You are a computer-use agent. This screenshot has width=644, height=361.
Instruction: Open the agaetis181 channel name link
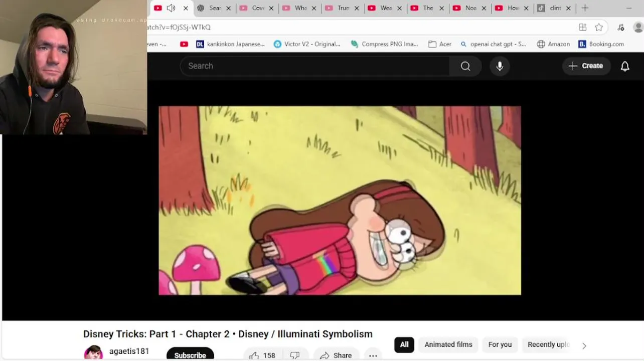tap(129, 351)
